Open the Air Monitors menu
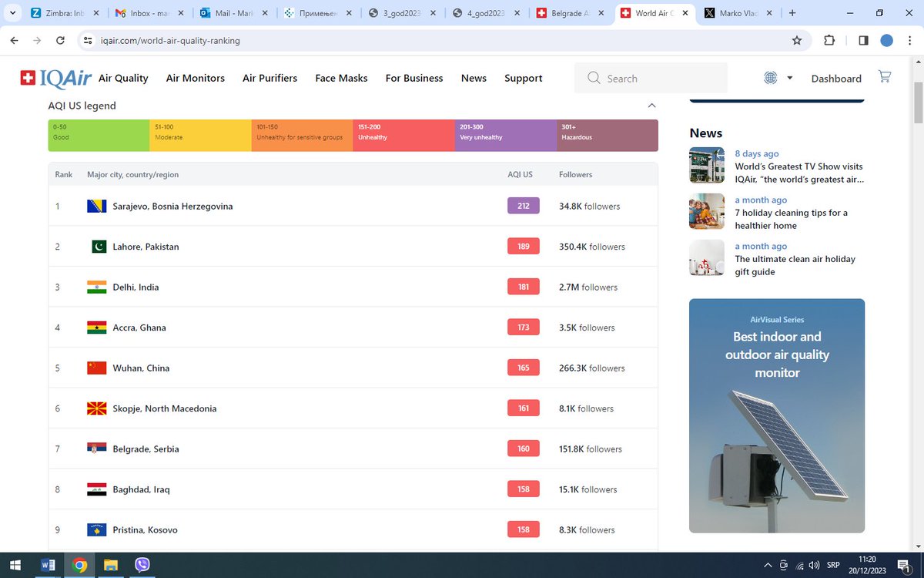This screenshot has height=578, width=924. [x=196, y=78]
